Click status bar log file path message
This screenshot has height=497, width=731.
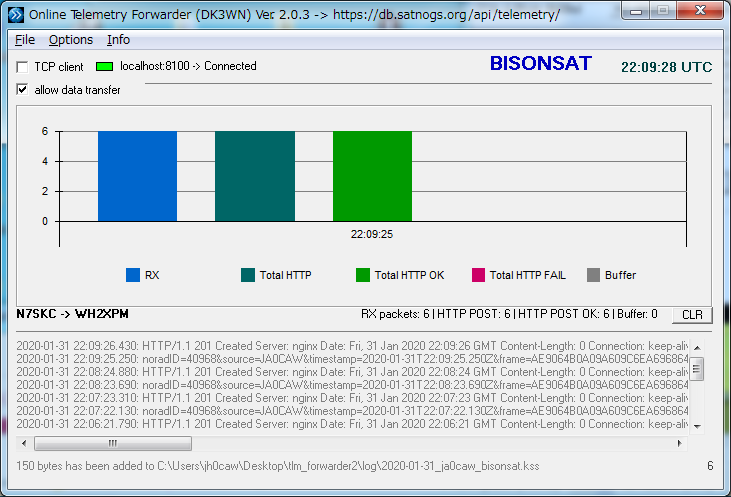coord(278,466)
